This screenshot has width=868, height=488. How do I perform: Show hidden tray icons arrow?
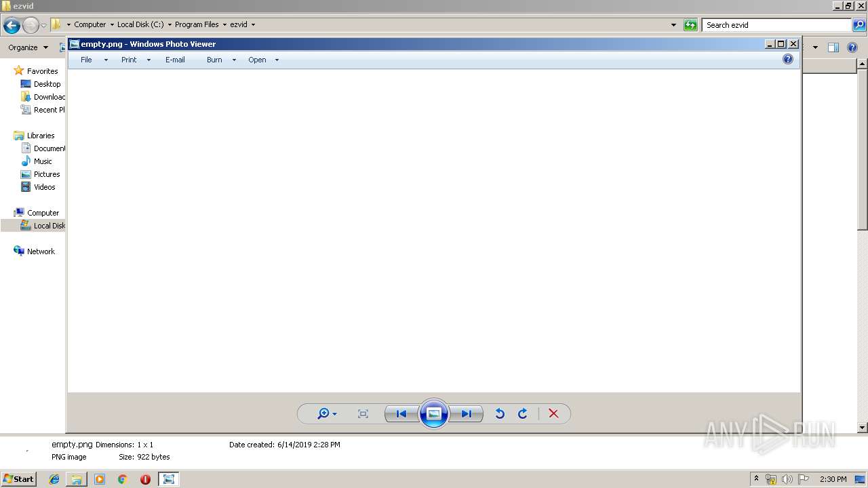click(x=756, y=479)
